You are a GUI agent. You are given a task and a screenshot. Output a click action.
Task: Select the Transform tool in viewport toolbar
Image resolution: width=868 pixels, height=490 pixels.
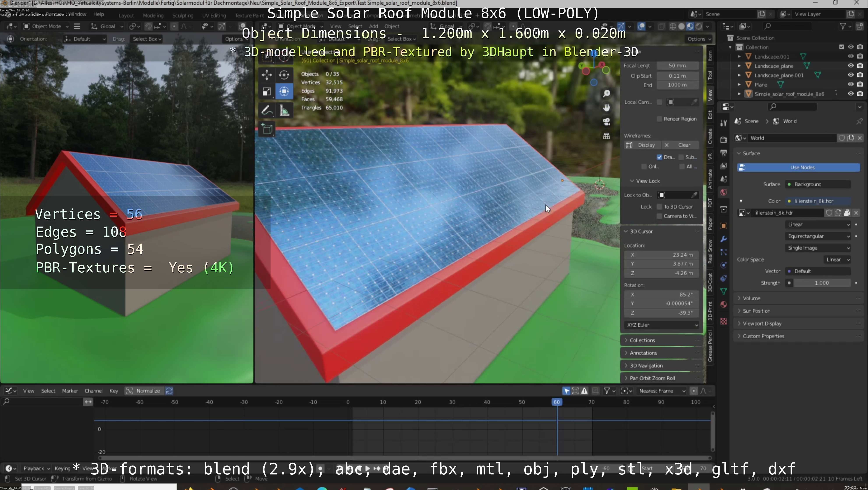(284, 91)
